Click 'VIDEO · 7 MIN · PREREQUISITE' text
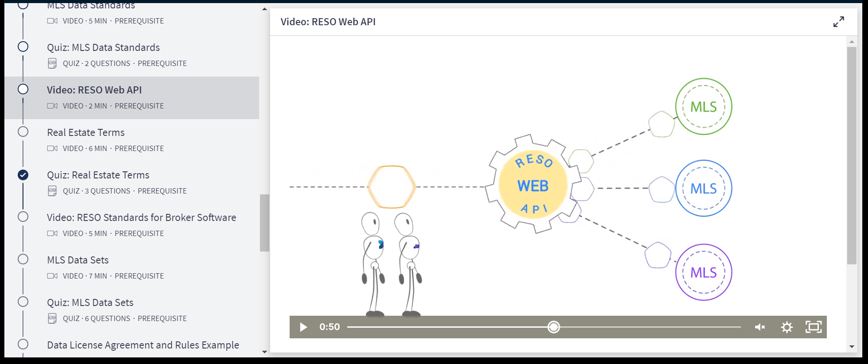The width and height of the screenshot is (868, 364). click(113, 276)
